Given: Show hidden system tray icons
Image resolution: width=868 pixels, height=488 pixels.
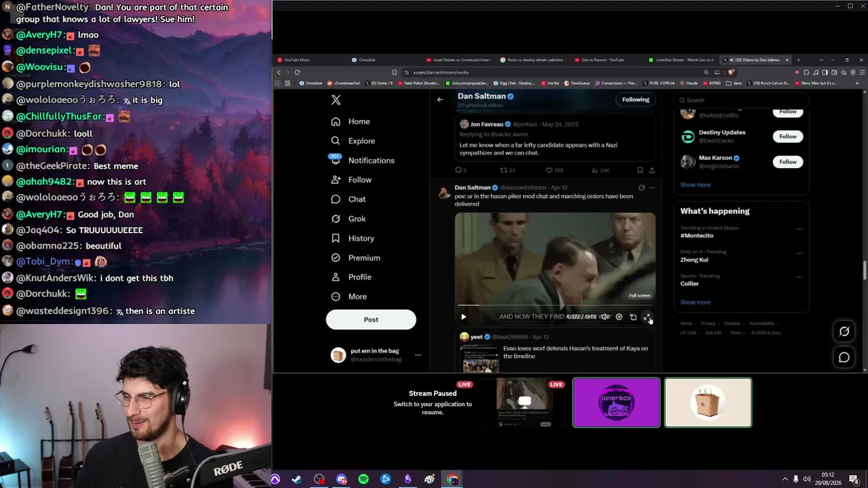Looking at the screenshot, I should [785, 479].
